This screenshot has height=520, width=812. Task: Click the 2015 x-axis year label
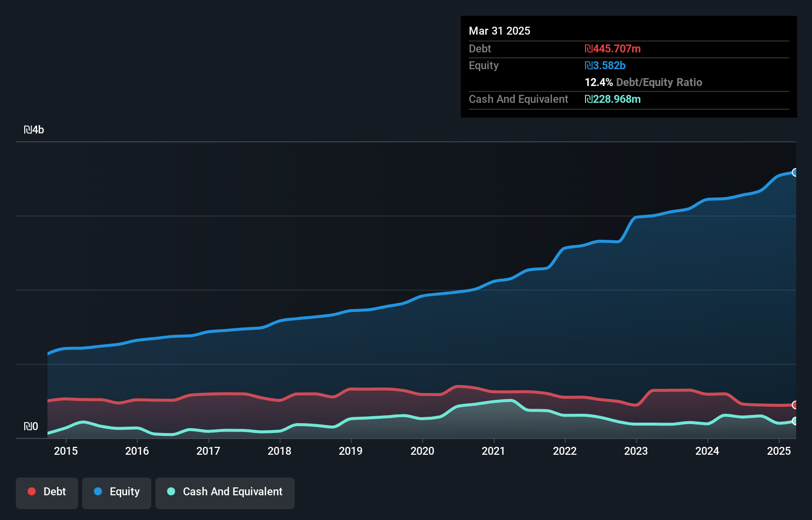coord(66,451)
